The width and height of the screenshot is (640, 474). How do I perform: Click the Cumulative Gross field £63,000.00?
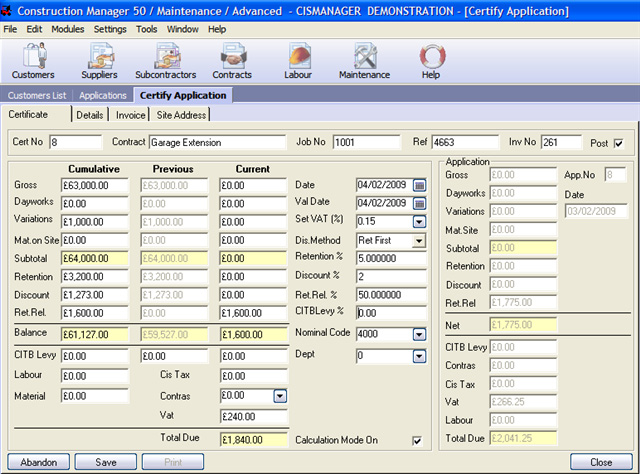point(95,185)
